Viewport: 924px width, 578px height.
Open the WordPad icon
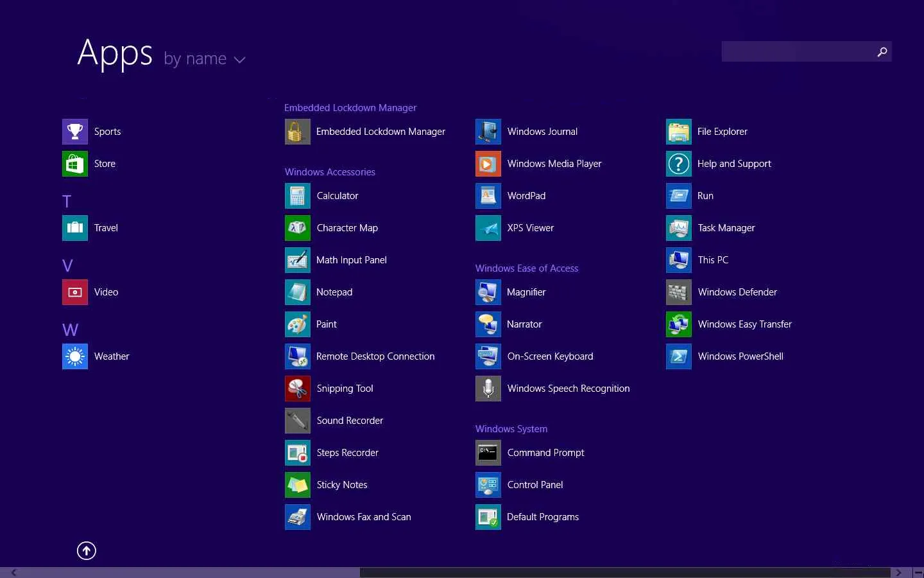[488, 196]
